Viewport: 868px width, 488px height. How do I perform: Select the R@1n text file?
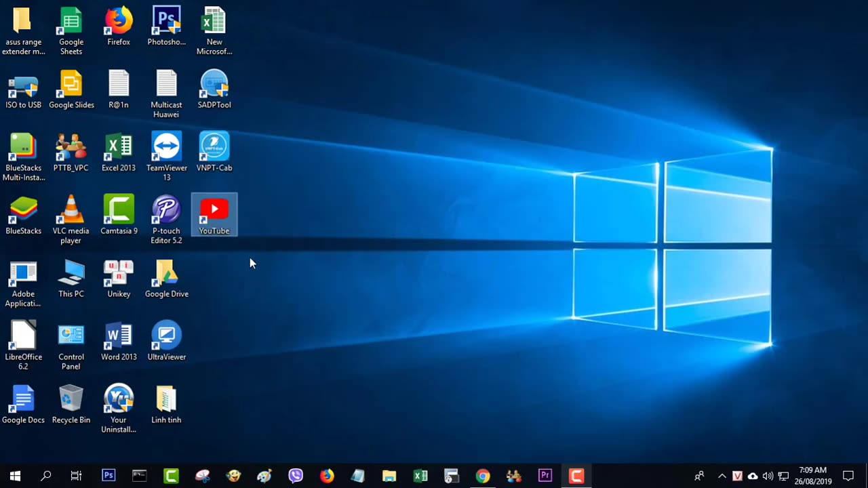[119, 90]
